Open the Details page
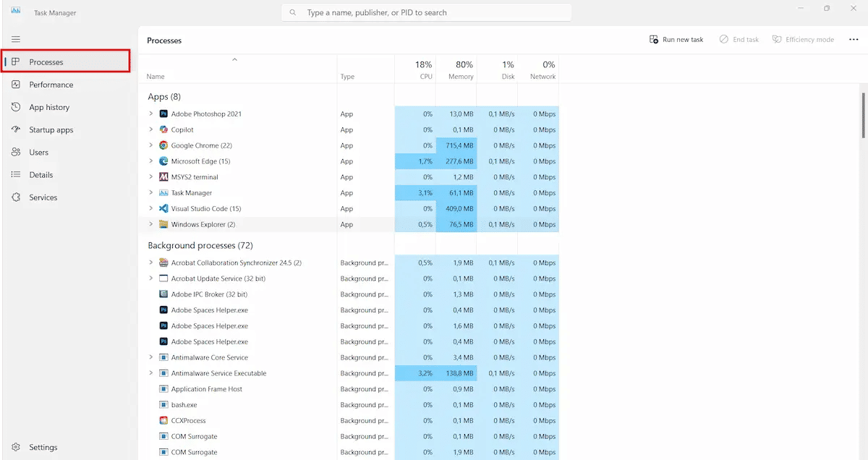This screenshot has width=868, height=460. tap(67, 174)
